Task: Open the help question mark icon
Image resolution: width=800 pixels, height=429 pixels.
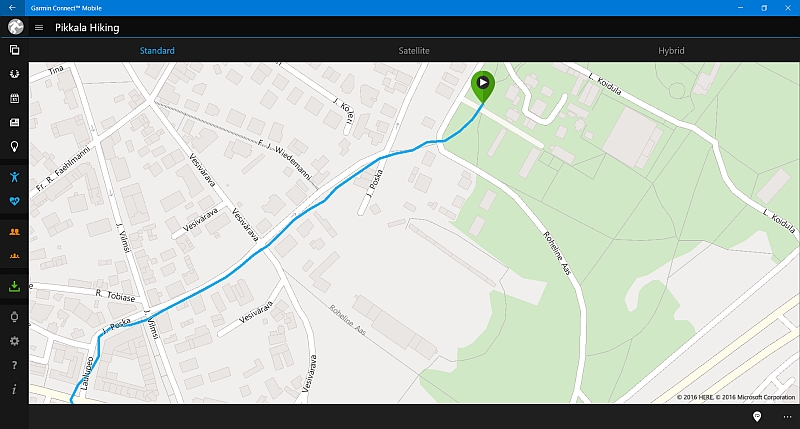Action: coord(14,365)
